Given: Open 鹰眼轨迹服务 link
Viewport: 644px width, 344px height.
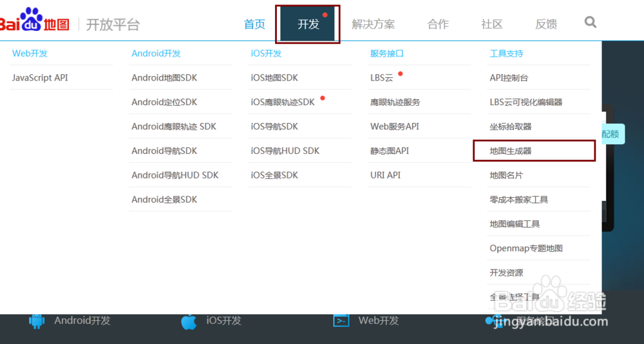Looking at the screenshot, I should 395,102.
